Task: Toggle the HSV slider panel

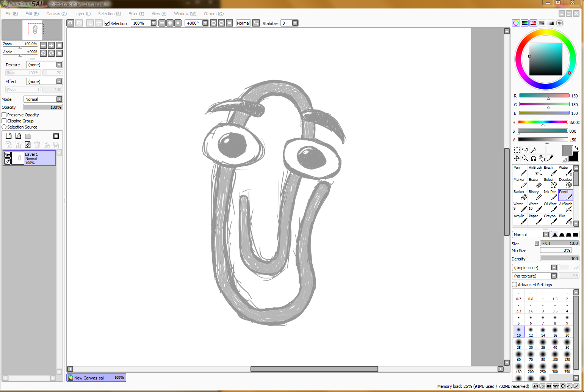Action: point(533,23)
